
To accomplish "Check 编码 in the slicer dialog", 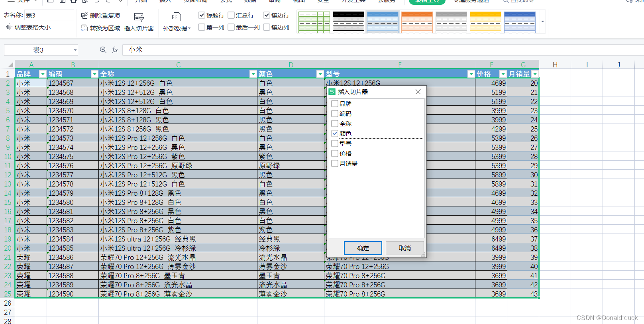I will click(335, 114).
